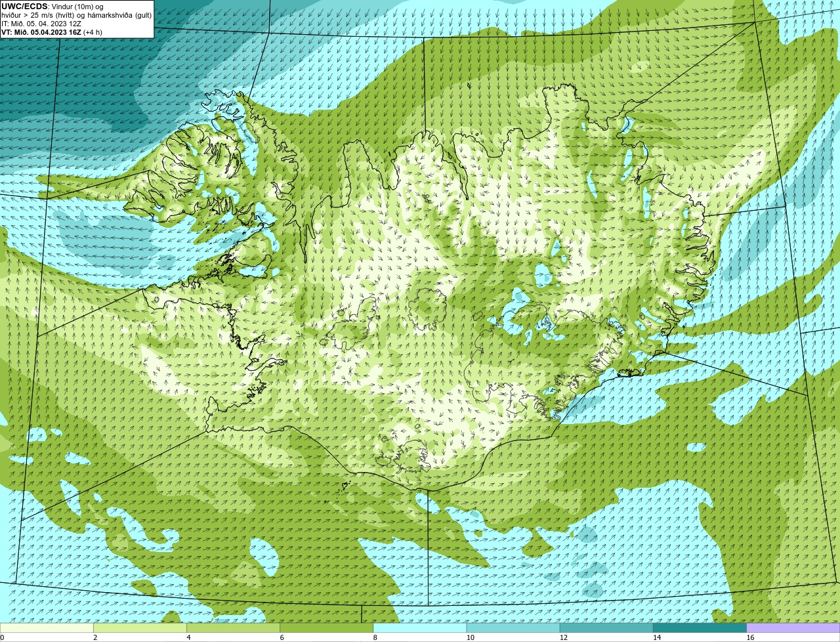The height and width of the screenshot is (642, 840).
Task: Click the legend scale label "2"
Action: (x=95, y=638)
